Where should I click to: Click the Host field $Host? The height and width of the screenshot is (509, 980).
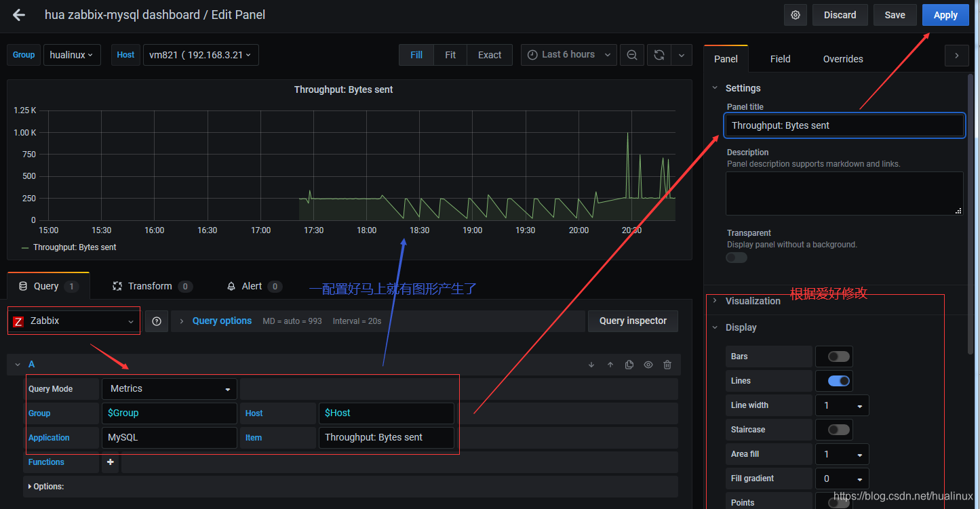click(387, 413)
